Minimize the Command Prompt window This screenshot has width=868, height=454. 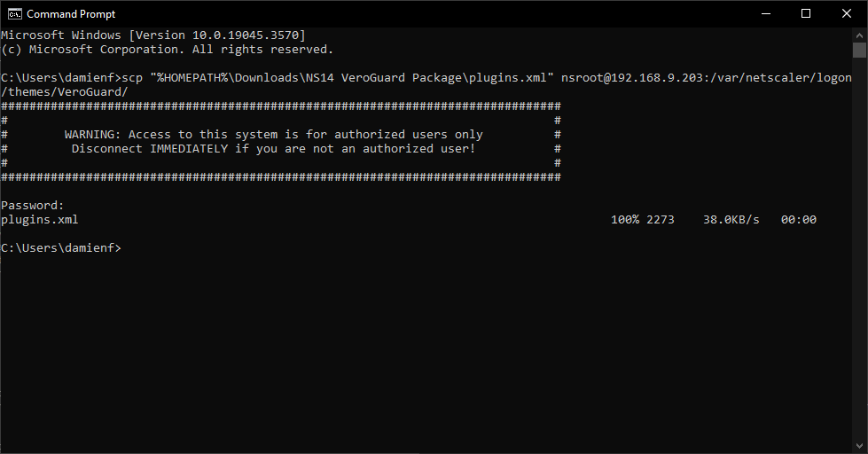(x=765, y=14)
